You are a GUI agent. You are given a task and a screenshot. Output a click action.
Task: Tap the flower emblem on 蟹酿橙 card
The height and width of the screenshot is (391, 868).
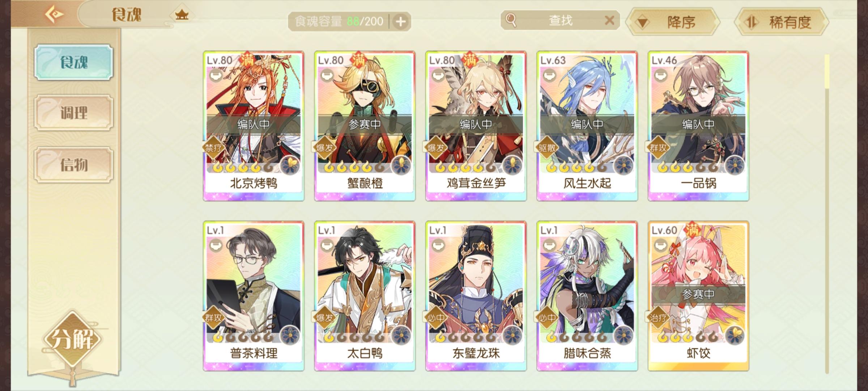tap(401, 166)
